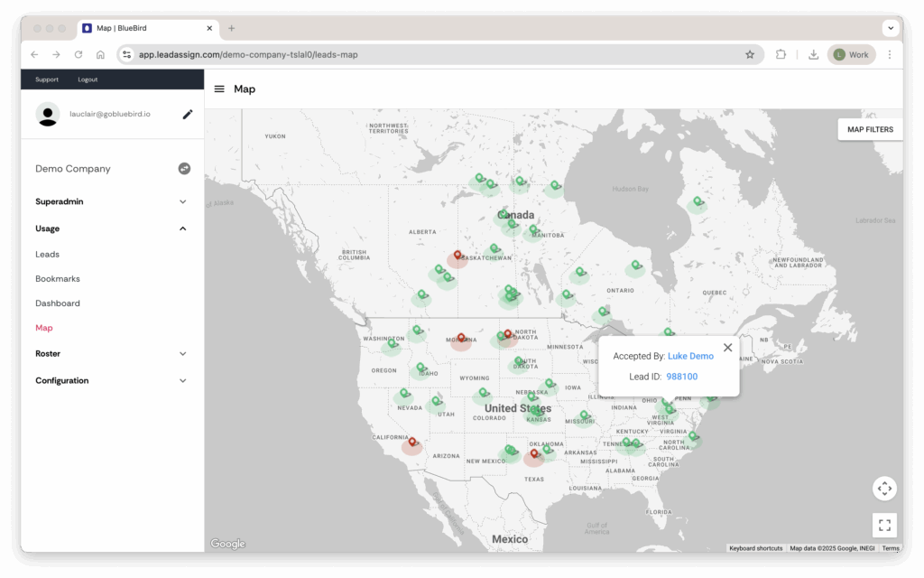Click the hamburger menu icon beside Map
The image size is (924, 578).
click(x=219, y=89)
